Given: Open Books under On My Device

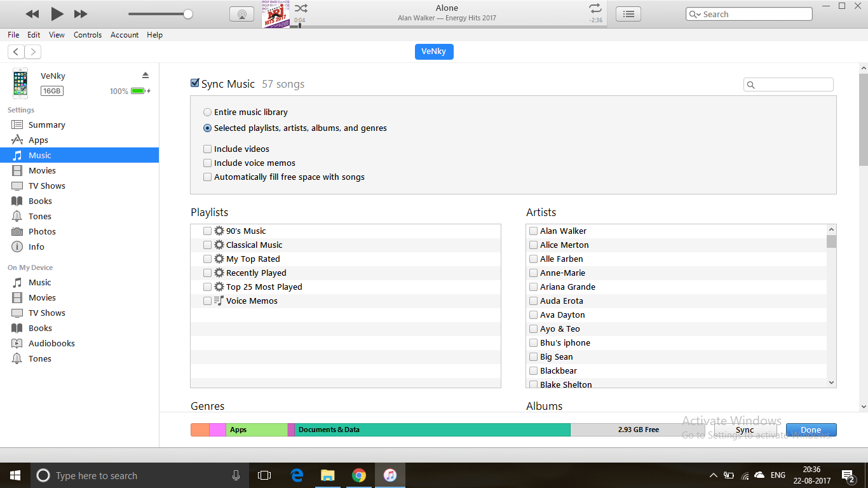Looking at the screenshot, I should tap(79, 329).
